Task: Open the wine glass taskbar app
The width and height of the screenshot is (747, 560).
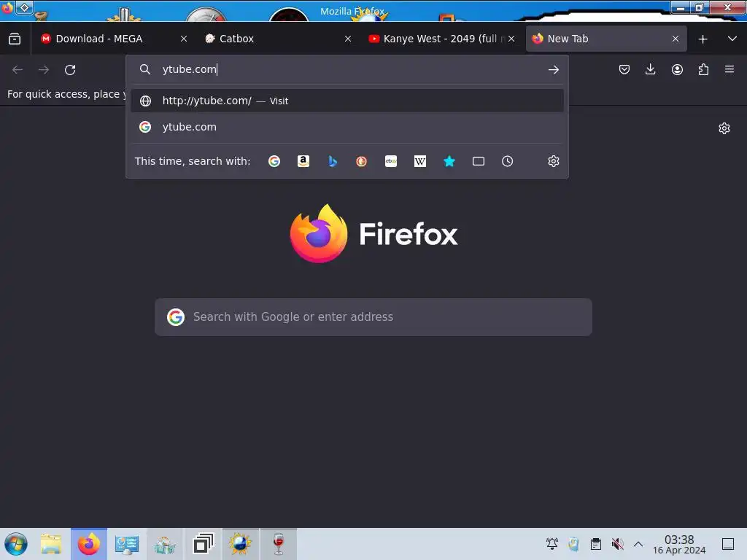Action: pyautogui.click(x=278, y=544)
